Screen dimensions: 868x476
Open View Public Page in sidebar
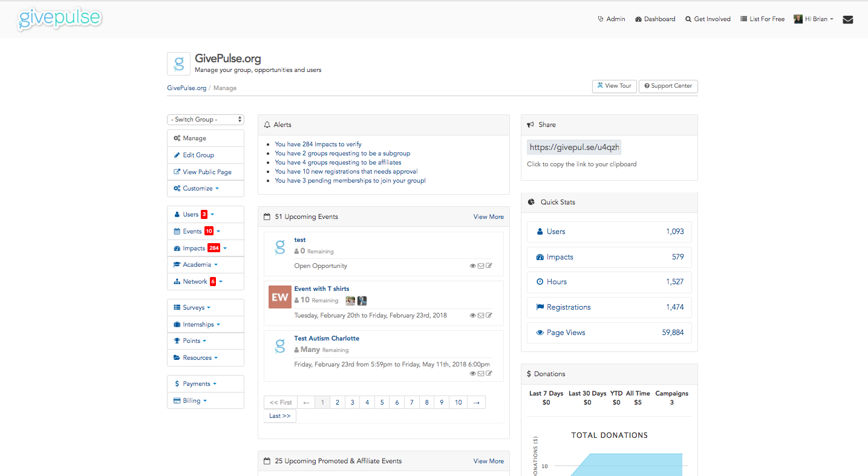206,172
